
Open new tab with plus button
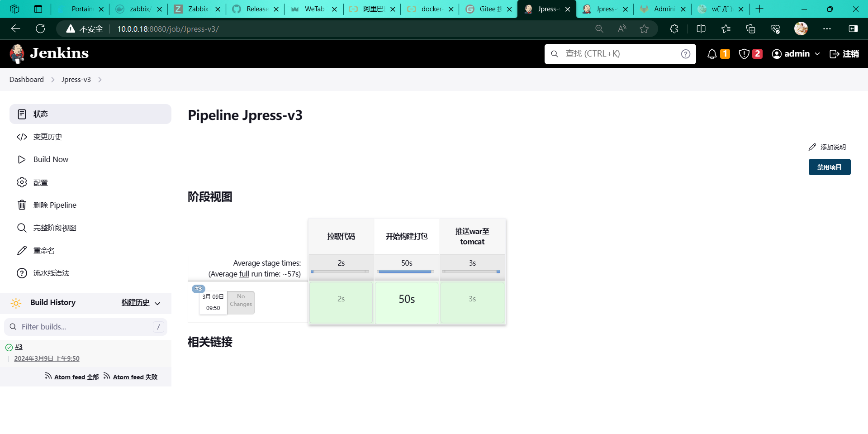759,9
